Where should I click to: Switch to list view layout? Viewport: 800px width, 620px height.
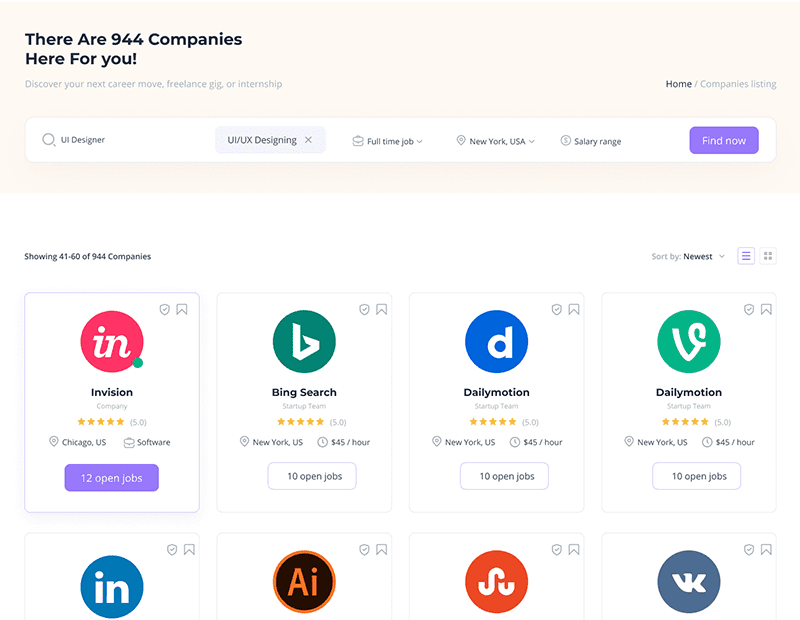pos(746,256)
